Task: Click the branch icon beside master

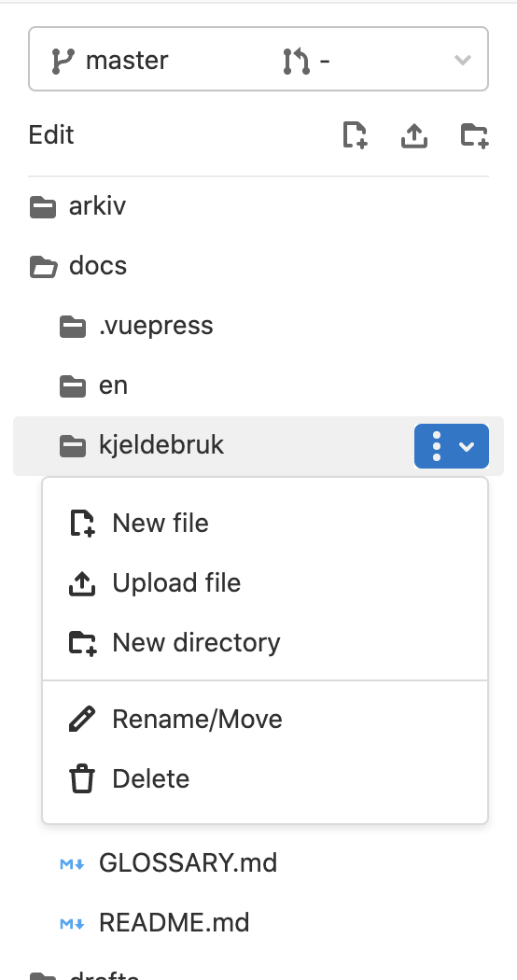Action: (63, 61)
